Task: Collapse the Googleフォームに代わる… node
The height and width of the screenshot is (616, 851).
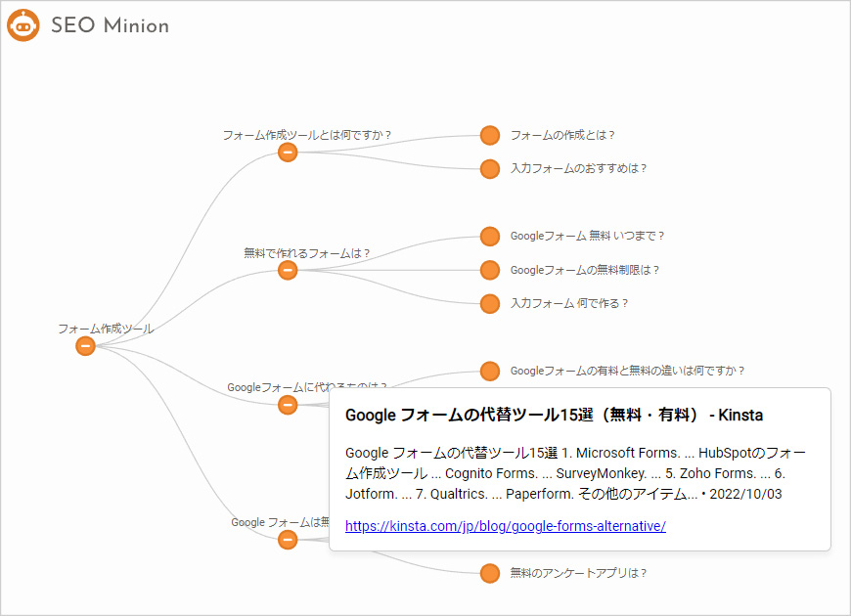Action: (x=288, y=405)
